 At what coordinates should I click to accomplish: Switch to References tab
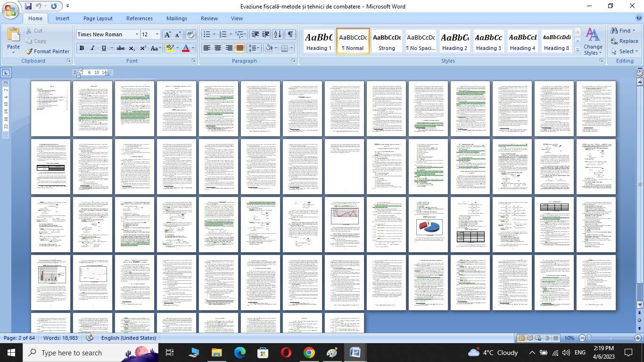click(140, 18)
